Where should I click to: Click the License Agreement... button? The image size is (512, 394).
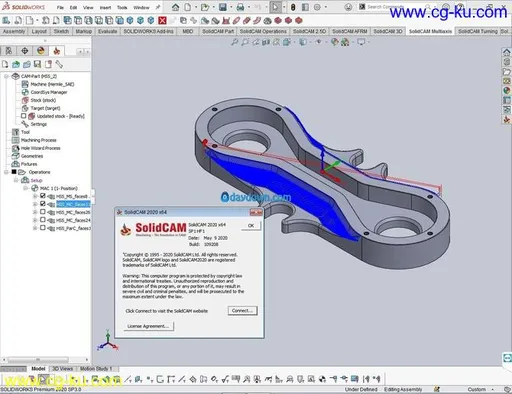click(148, 326)
